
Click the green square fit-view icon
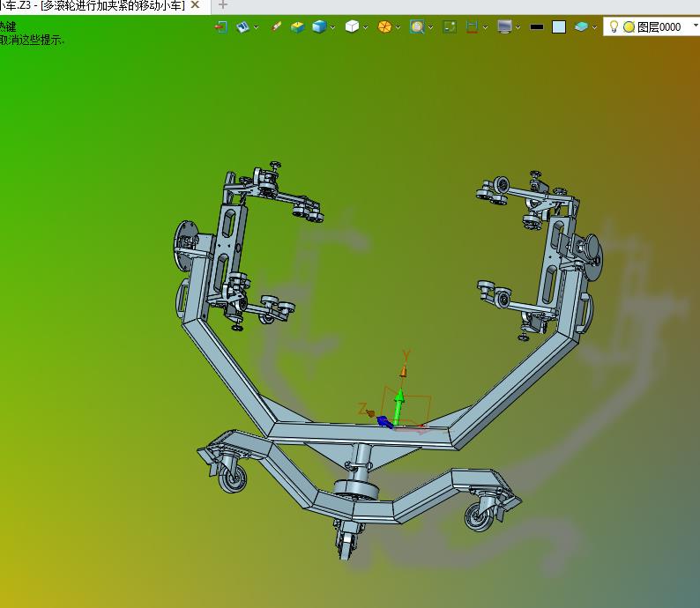click(x=450, y=27)
